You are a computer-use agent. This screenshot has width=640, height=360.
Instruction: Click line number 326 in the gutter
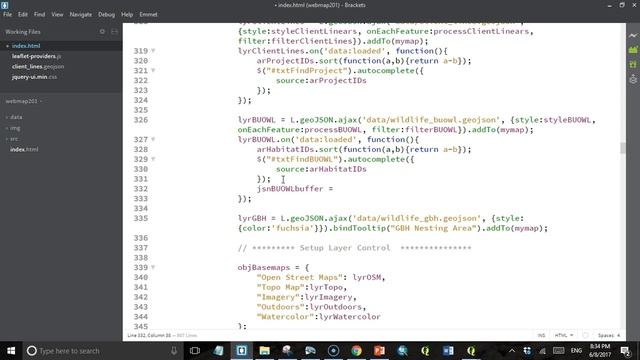140,120
